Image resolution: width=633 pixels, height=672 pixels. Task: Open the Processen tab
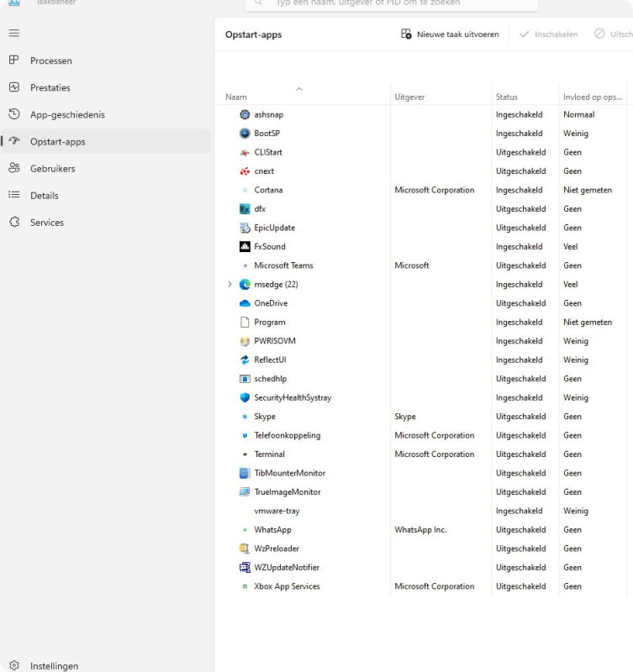[x=50, y=60]
